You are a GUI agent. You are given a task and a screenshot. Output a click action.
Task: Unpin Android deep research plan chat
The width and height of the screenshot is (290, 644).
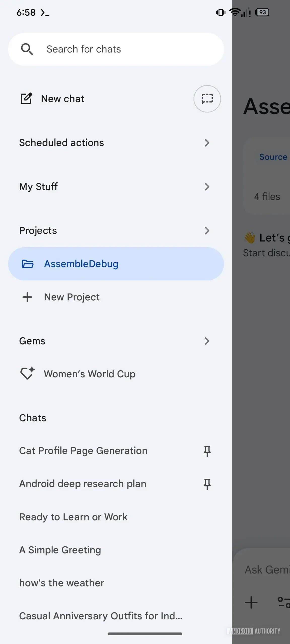(207, 484)
